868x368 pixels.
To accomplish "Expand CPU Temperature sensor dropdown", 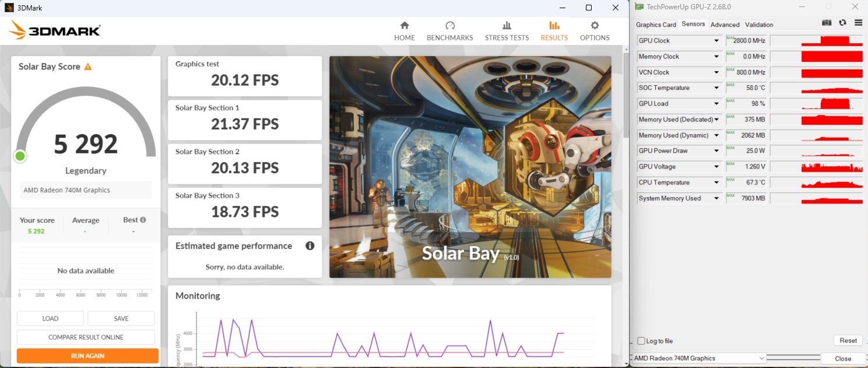I will click(716, 183).
